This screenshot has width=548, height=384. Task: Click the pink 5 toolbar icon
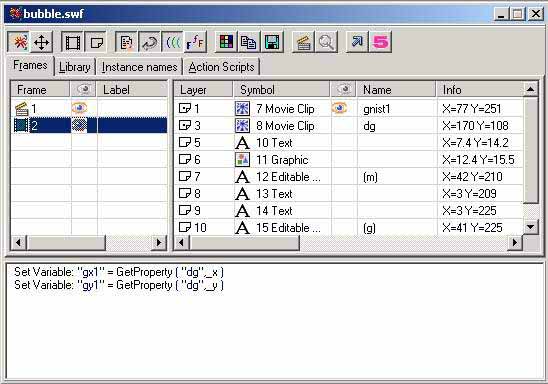pos(380,43)
